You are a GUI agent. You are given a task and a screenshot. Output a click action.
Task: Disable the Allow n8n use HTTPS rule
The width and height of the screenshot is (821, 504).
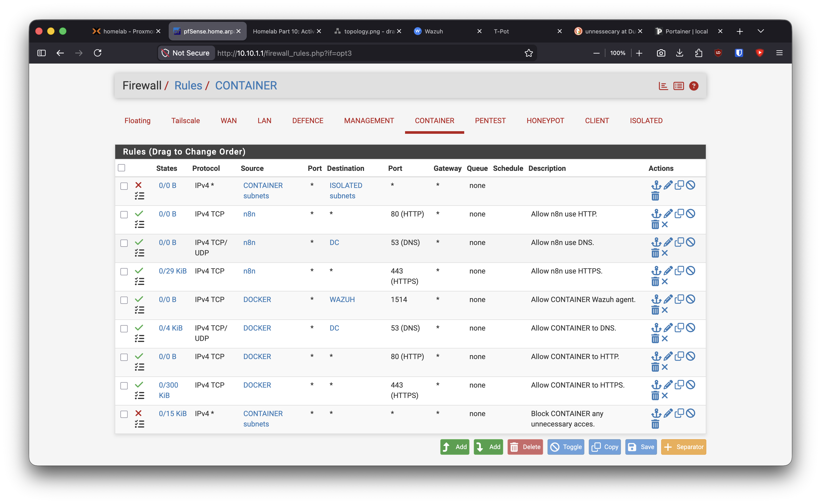(x=690, y=271)
